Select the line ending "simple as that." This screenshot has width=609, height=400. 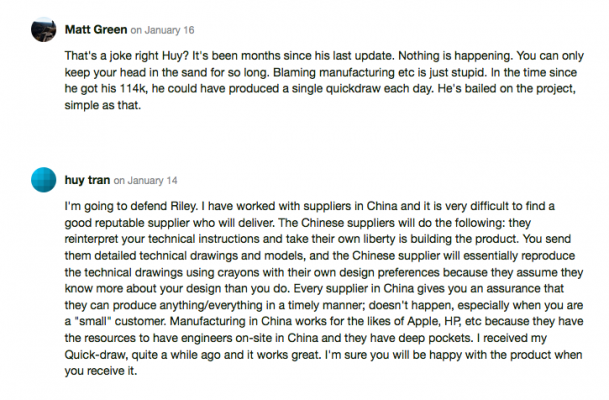[x=103, y=106]
